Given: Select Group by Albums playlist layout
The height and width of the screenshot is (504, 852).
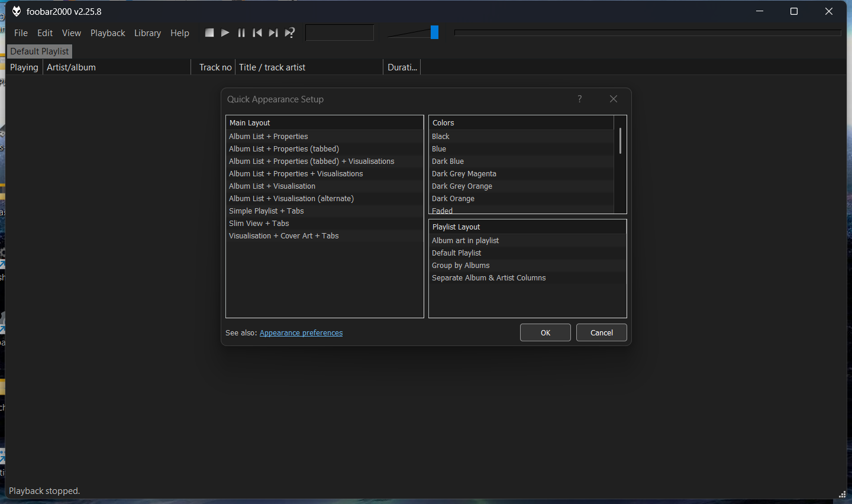Looking at the screenshot, I should click(x=461, y=266).
